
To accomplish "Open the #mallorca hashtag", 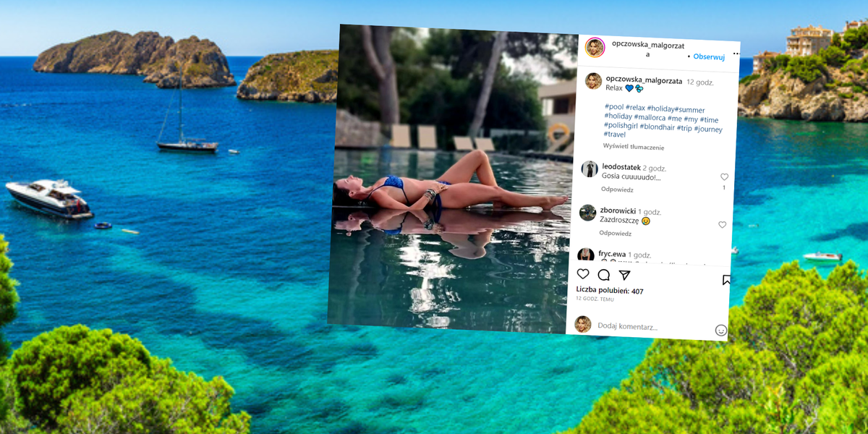I will (650, 116).
